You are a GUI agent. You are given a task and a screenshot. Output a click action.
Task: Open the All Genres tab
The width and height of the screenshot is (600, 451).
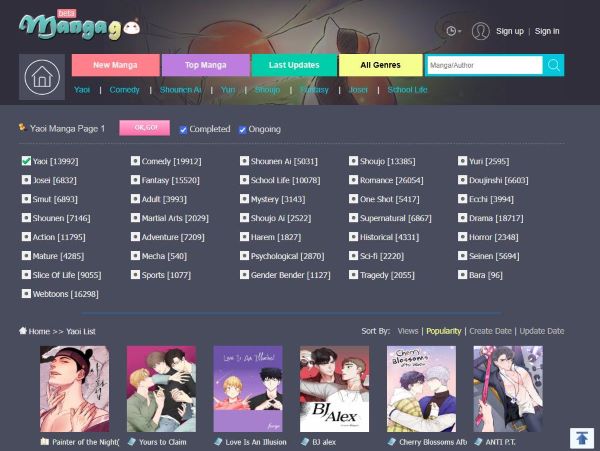coord(380,65)
